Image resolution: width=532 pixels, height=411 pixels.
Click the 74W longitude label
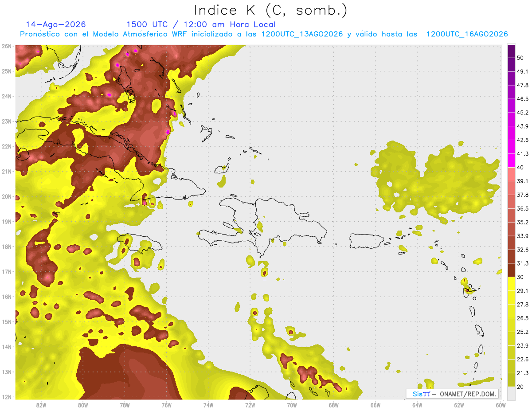208,405
